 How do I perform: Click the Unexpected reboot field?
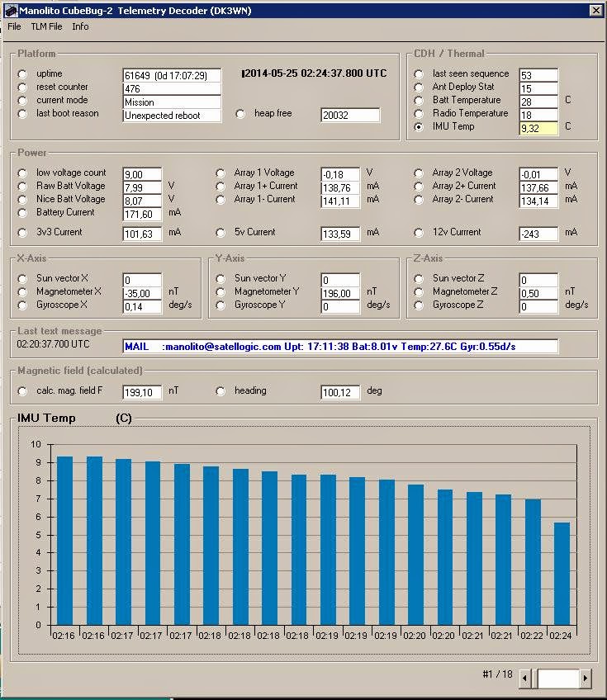(x=172, y=116)
